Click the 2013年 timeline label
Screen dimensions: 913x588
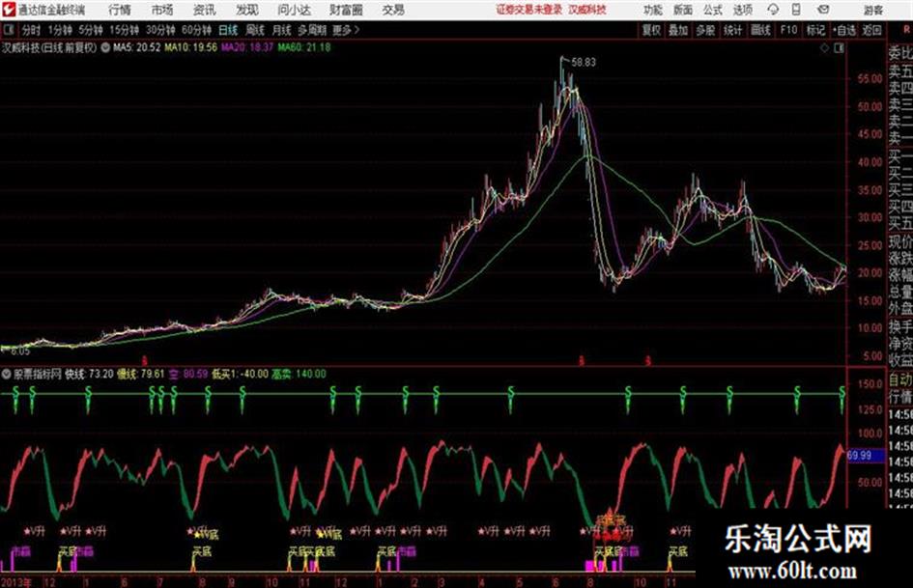(16, 582)
